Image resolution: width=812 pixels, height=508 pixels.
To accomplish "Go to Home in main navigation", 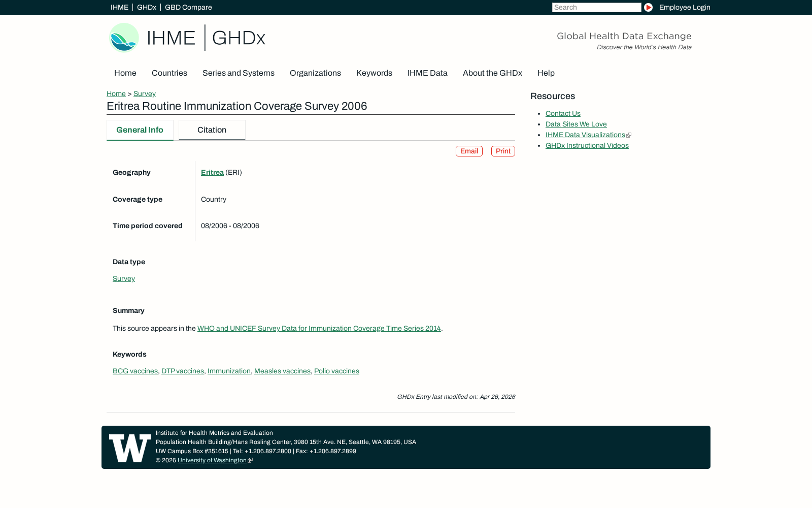I will [125, 73].
